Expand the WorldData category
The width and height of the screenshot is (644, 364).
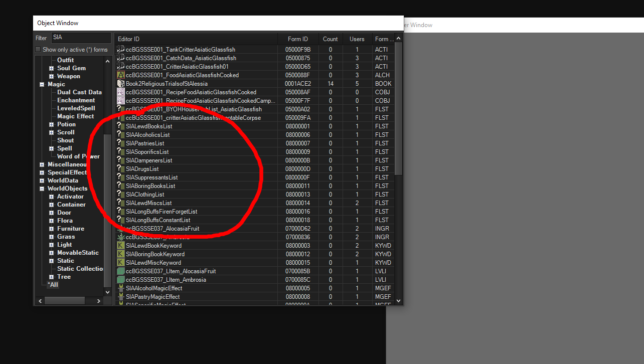[x=42, y=180]
